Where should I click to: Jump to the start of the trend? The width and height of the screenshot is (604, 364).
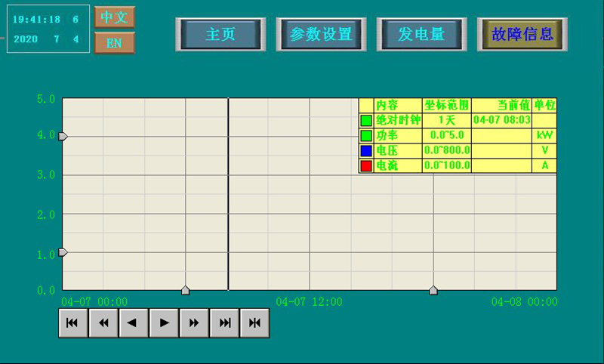tap(73, 323)
